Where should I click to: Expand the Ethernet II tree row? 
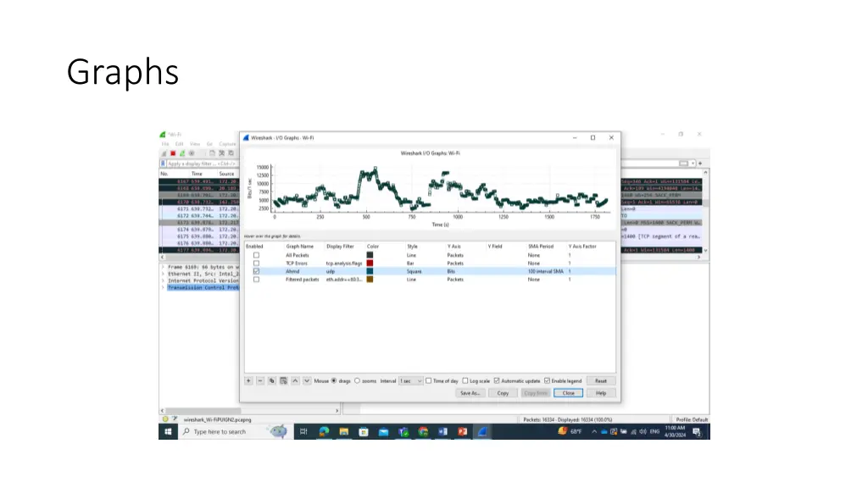[x=164, y=274]
